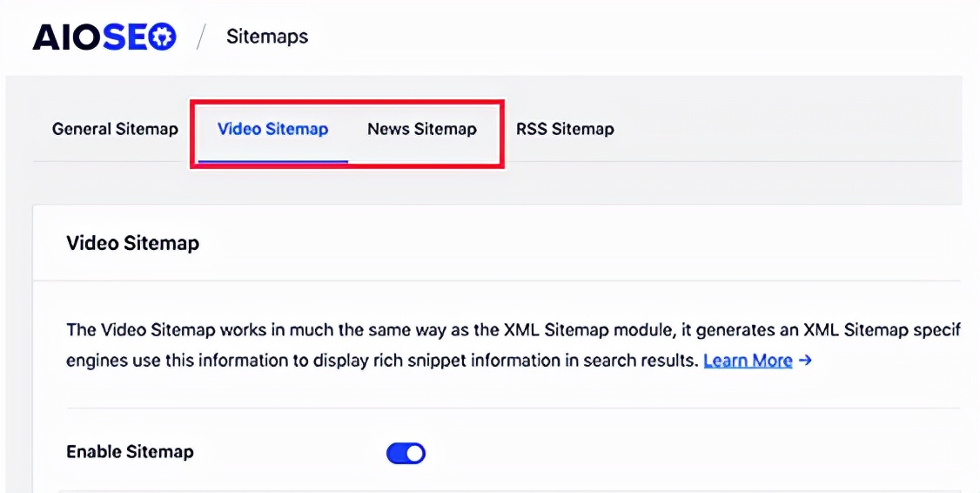Click the Sitemaps page title in the header
This screenshot has width=980, height=493.
[267, 37]
